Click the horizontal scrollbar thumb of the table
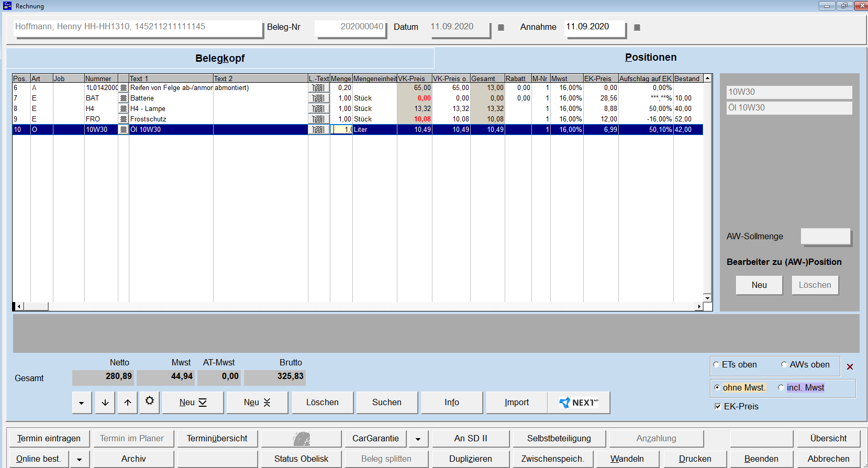 coord(36,306)
